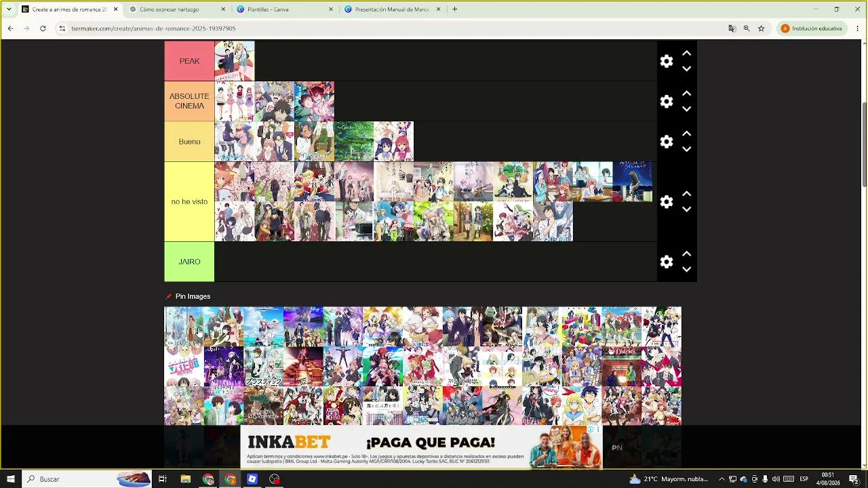Close the 'Cómo expresar hartazgo' tab
Image resolution: width=868 pixels, height=488 pixels.
[x=223, y=9]
